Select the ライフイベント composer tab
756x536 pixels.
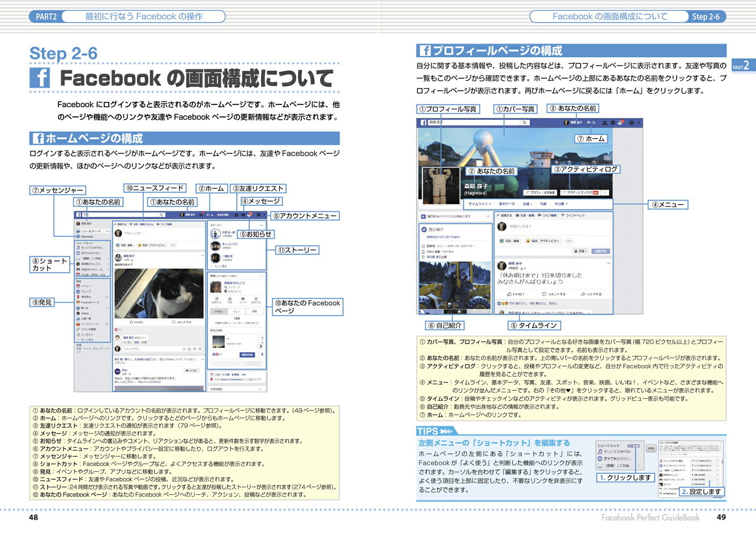coord(573,215)
